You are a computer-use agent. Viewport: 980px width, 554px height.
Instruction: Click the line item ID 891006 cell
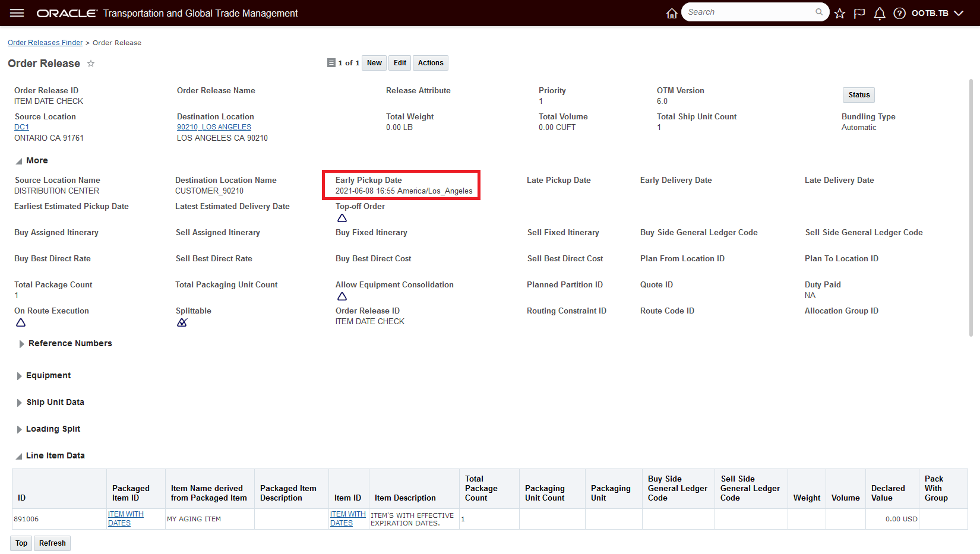(x=59, y=519)
